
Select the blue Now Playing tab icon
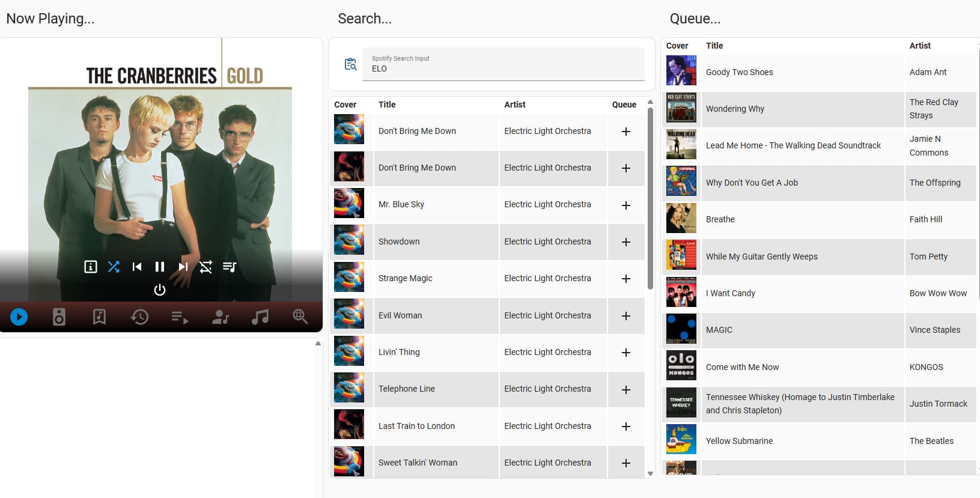coord(19,317)
